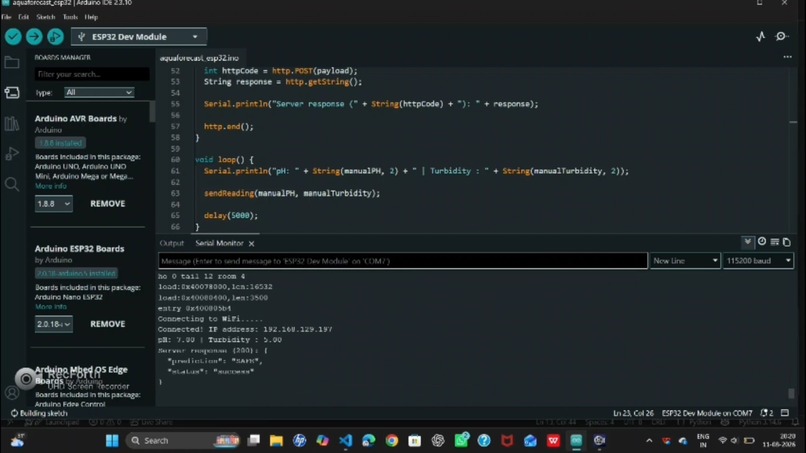
Task: Open the File menu
Action: click(6, 17)
